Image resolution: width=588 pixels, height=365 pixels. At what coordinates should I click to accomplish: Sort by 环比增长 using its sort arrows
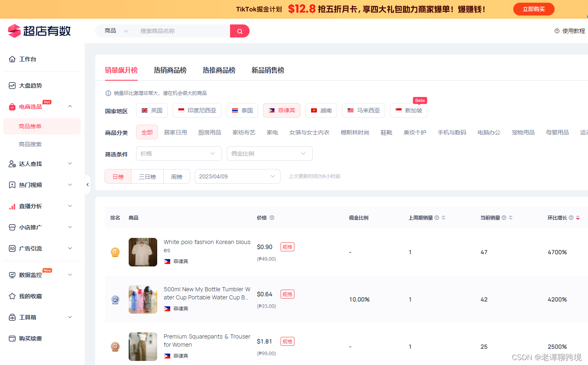click(x=578, y=218)
